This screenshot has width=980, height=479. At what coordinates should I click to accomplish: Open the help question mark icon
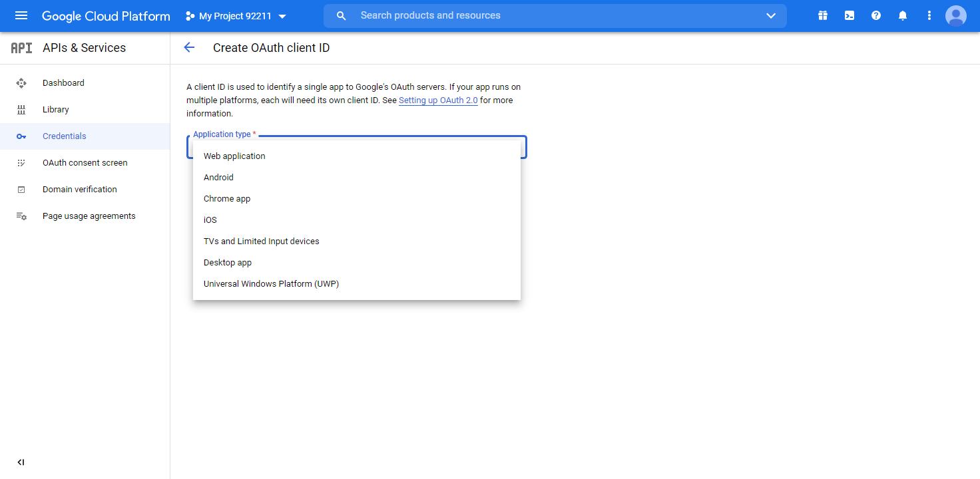coord(876,15)
